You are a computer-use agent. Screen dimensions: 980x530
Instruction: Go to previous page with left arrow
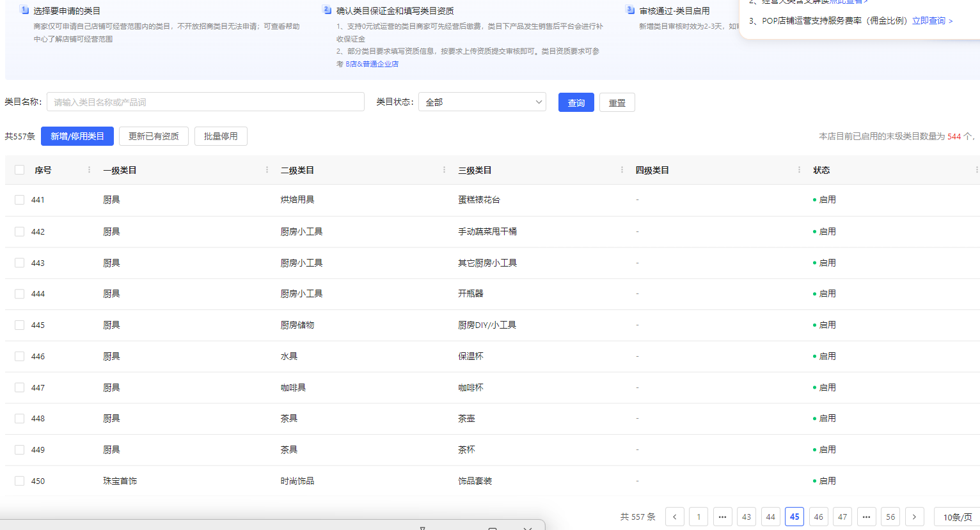[x=674, y=517]
